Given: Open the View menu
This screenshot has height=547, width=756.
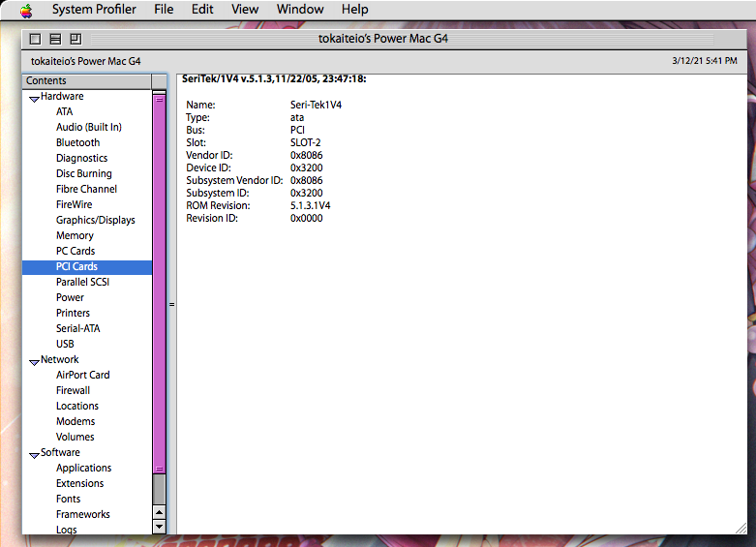Looking at the screenshot, I should point(245,9).
